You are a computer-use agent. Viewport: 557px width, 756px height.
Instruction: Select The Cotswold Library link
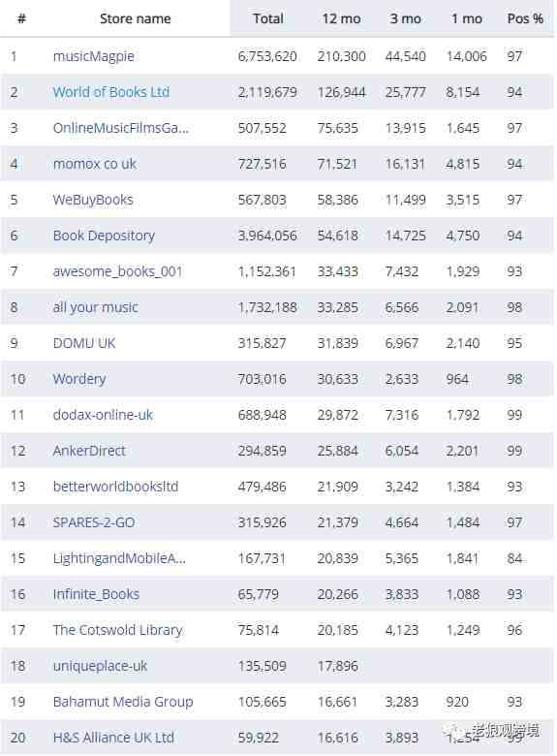(x=118, y=630)
